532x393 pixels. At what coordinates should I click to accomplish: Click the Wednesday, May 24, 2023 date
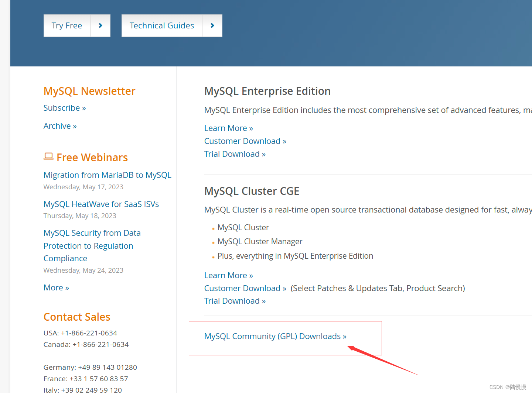tap(83, 270)
